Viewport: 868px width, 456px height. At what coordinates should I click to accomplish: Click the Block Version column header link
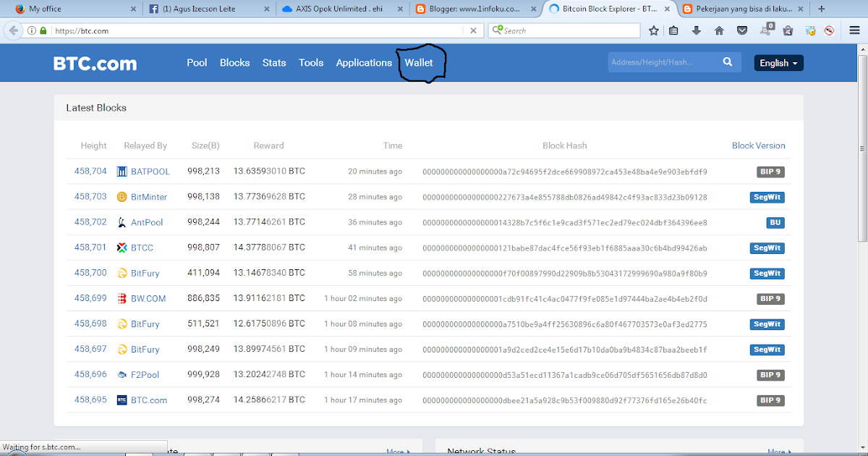tap(758, 145)
